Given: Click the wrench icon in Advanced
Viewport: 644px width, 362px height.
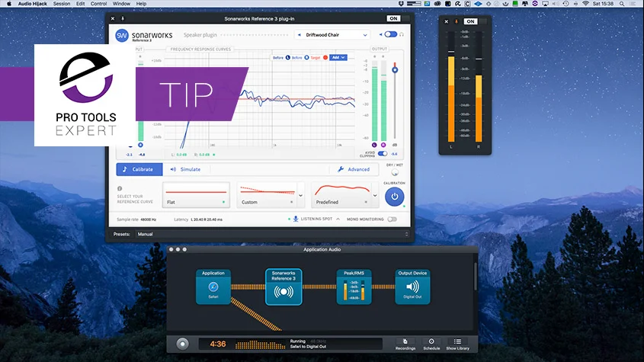Looking at the screenshot, I should [x=341, y=169].
